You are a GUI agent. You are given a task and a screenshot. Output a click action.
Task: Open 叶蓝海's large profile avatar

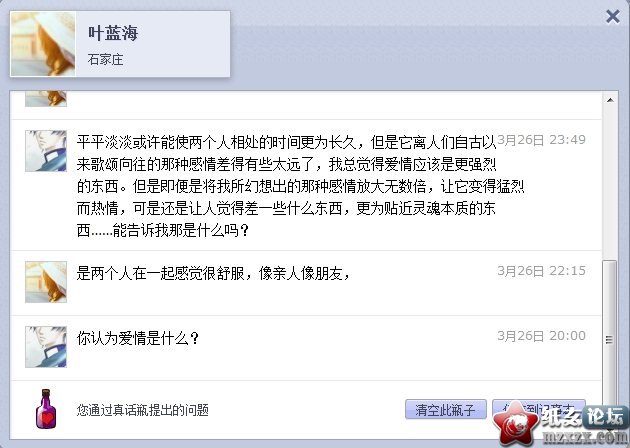coord(43,44)
